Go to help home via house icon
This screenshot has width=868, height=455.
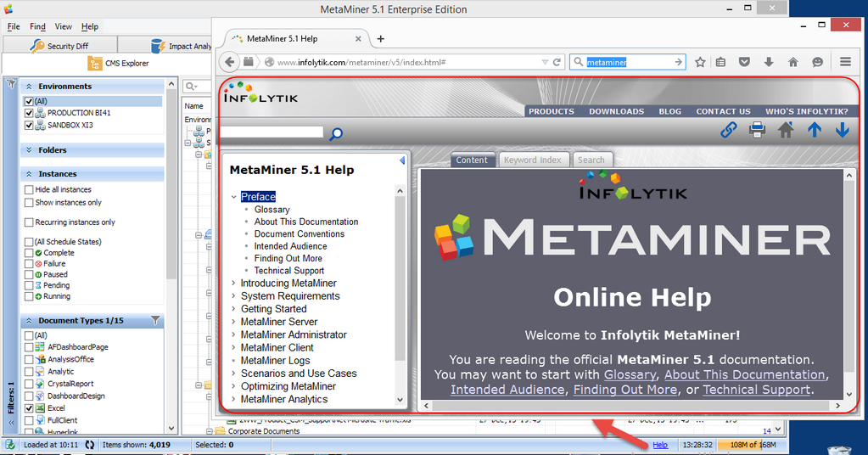[786, 130]
